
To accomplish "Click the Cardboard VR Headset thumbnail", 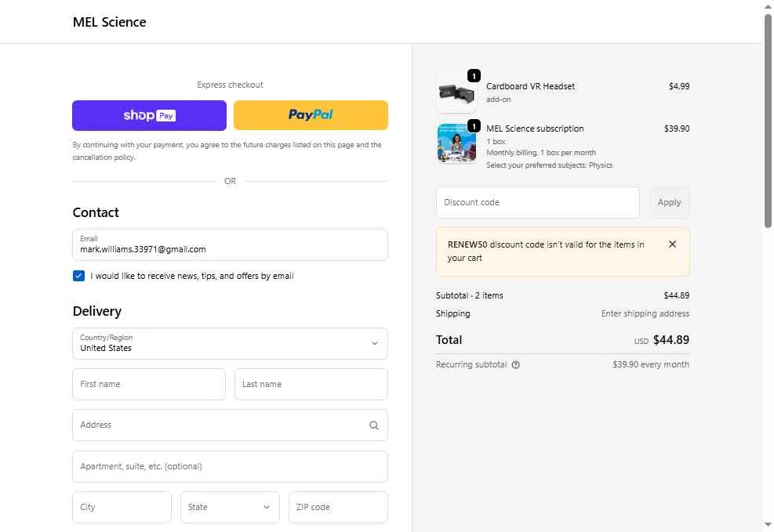I will click(456, 92).
